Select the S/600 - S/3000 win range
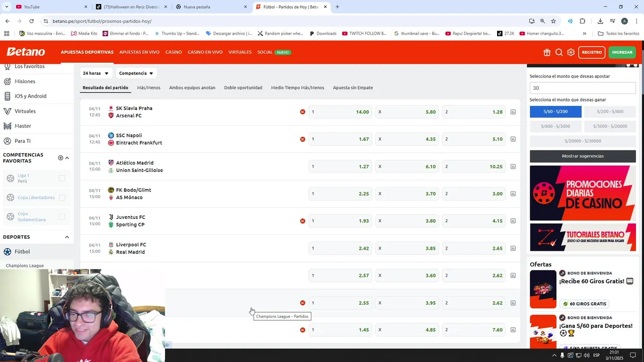This screenshot has height=362, width=644. tap(555, 126)
